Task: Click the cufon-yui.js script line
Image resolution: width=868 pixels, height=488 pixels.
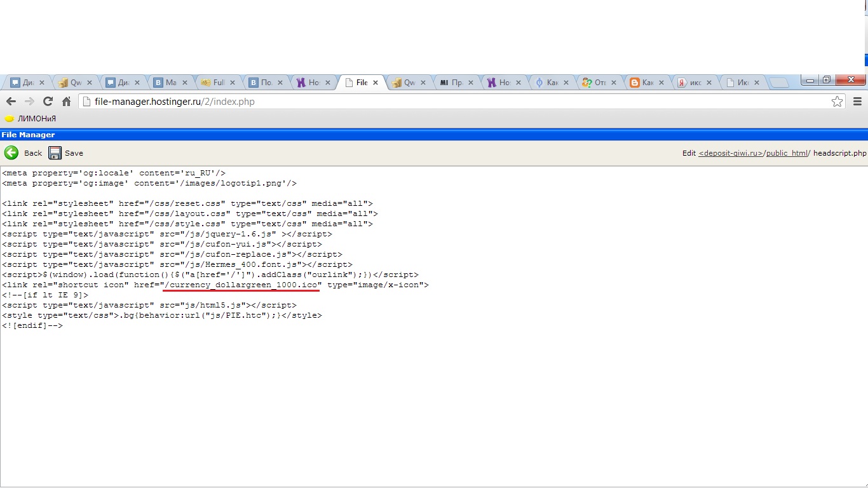Action: coord(162,244)
